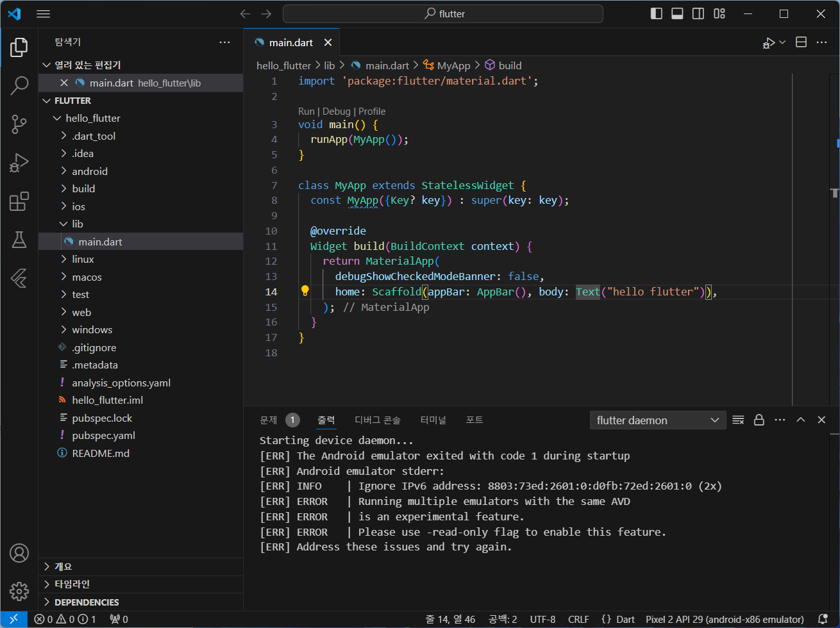Screen dimensions: 840x628
Task: Toggle the secondary side bar
Action: [x=698, y=14]
